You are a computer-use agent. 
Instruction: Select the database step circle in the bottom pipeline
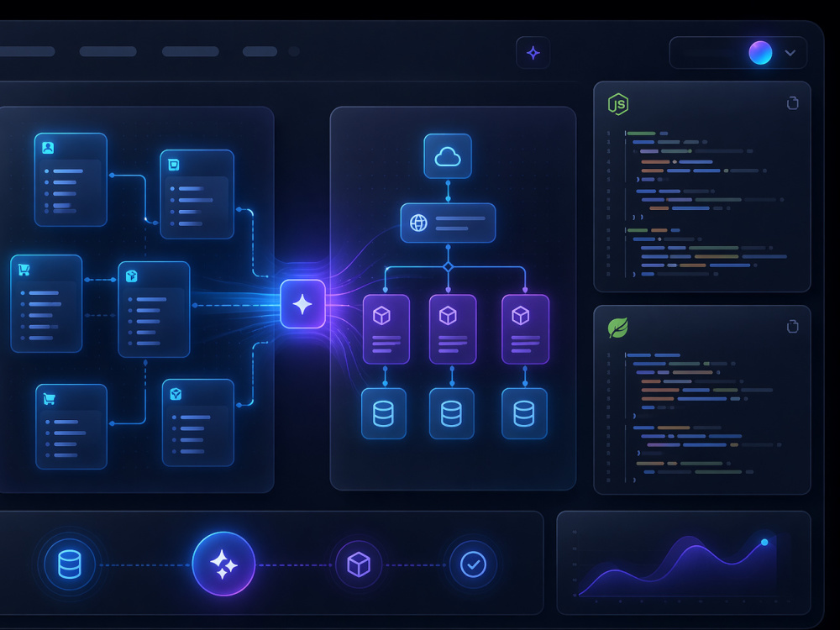click(70, 564)
